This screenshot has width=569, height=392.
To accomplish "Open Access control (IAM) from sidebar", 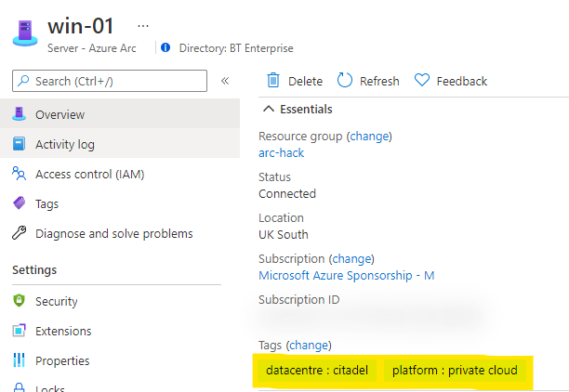I will coord(89,174).
